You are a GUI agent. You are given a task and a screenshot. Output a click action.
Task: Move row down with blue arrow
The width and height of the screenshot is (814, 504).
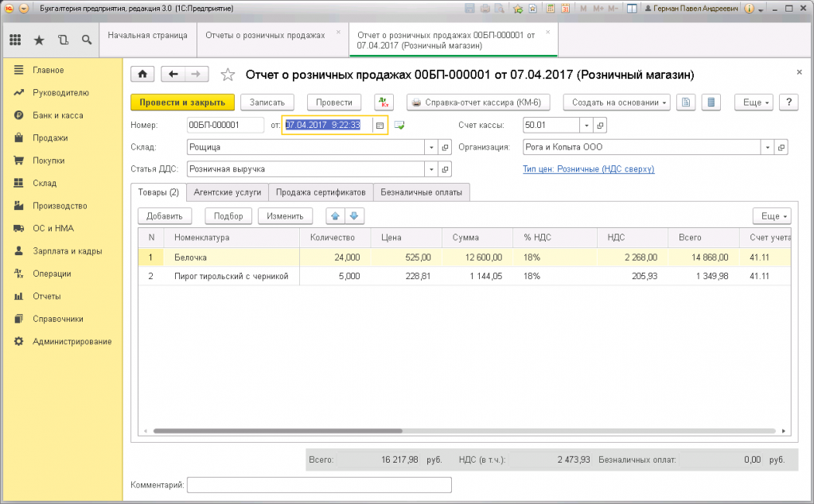point(354,216)
